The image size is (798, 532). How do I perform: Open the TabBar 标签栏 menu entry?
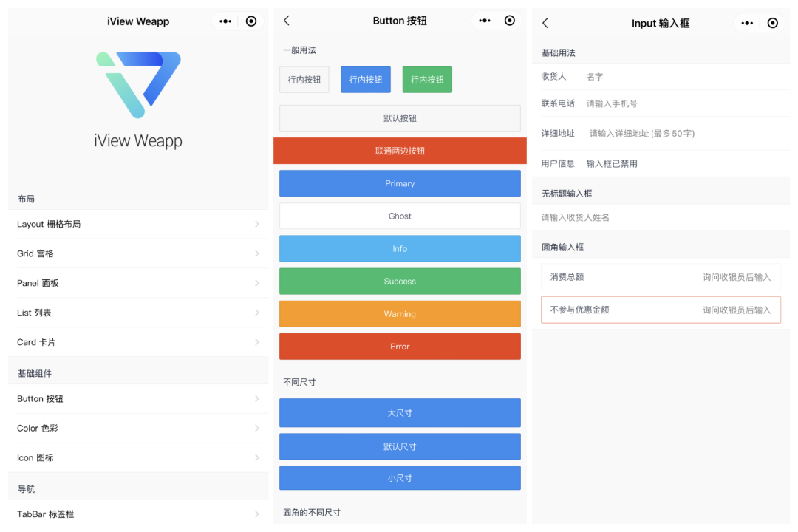tap(138, 514)
